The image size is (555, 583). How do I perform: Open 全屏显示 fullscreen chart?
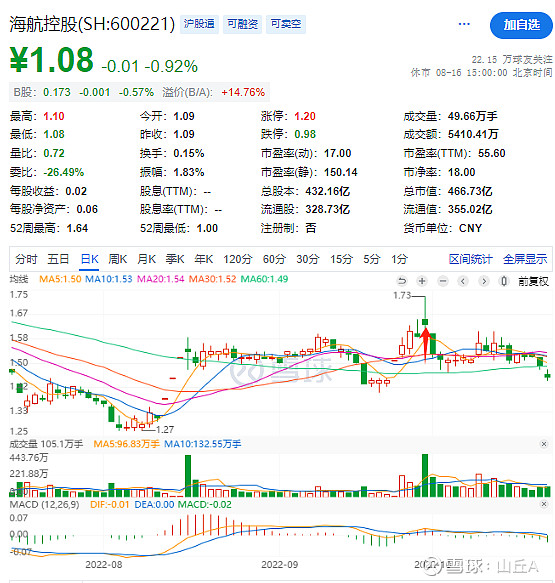(525, 259)
